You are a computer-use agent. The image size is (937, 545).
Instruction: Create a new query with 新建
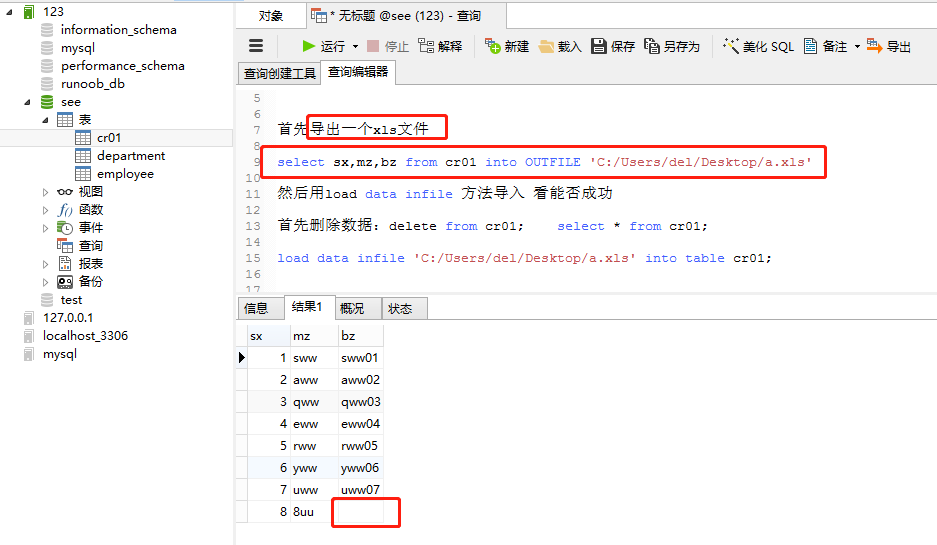coord(507,46)
